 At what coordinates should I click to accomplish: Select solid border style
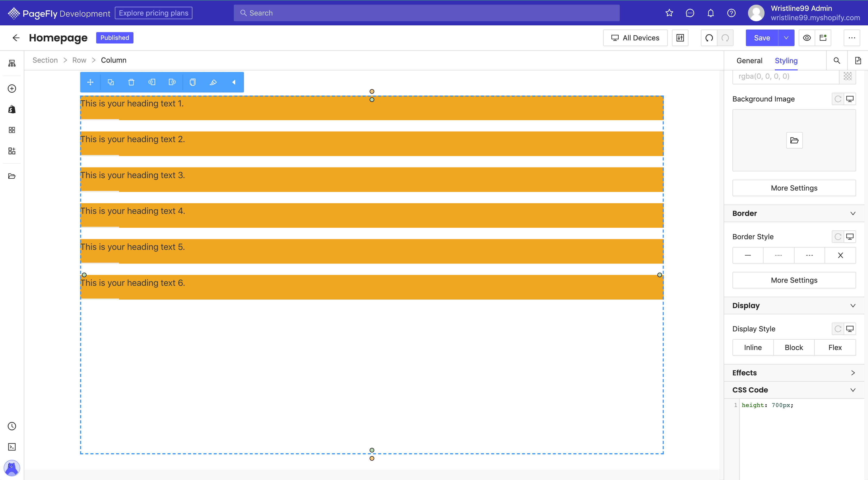(x=748, y=255)
